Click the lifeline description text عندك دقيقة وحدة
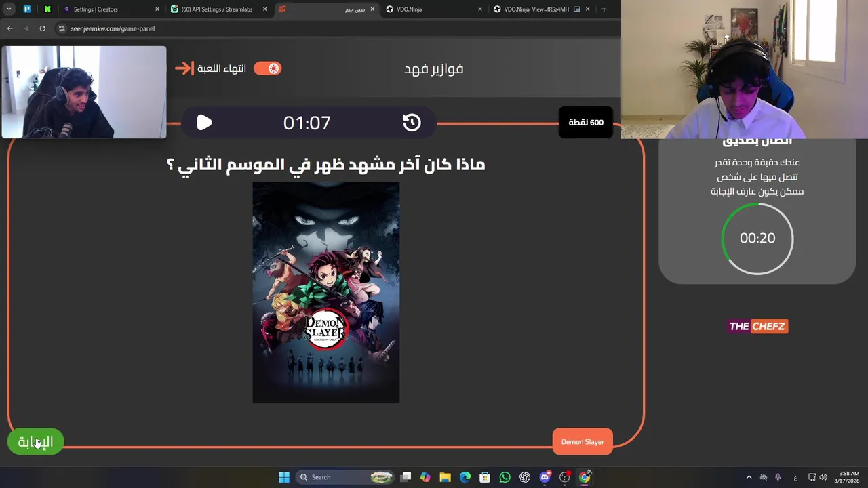This screenshot has width=868, height=488. tap(757, 177)
